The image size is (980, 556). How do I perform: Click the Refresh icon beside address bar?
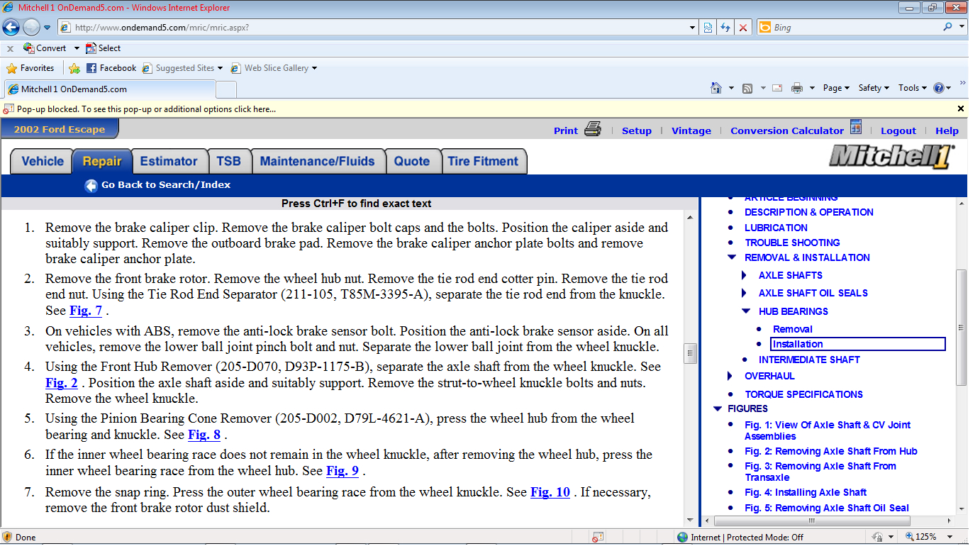tap(725, 28)
